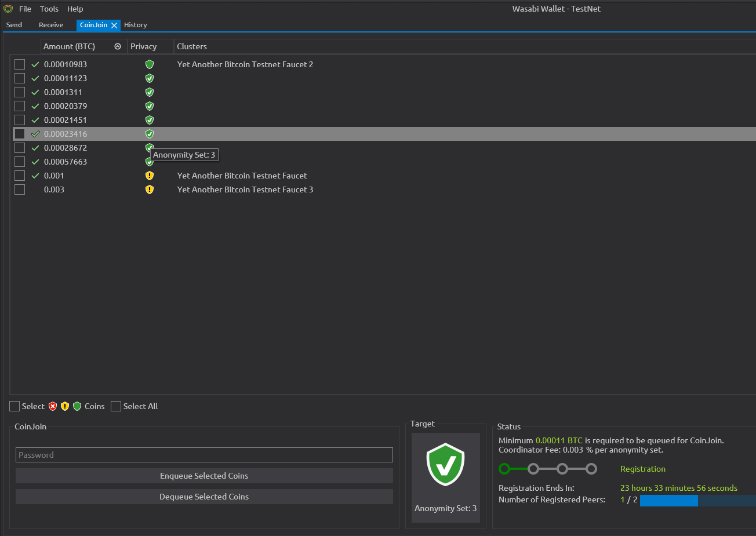Screen dimensions: 756x536
Task: Click queued checkmark icon for 0.00028672 coin
Action: pos(35,148)
